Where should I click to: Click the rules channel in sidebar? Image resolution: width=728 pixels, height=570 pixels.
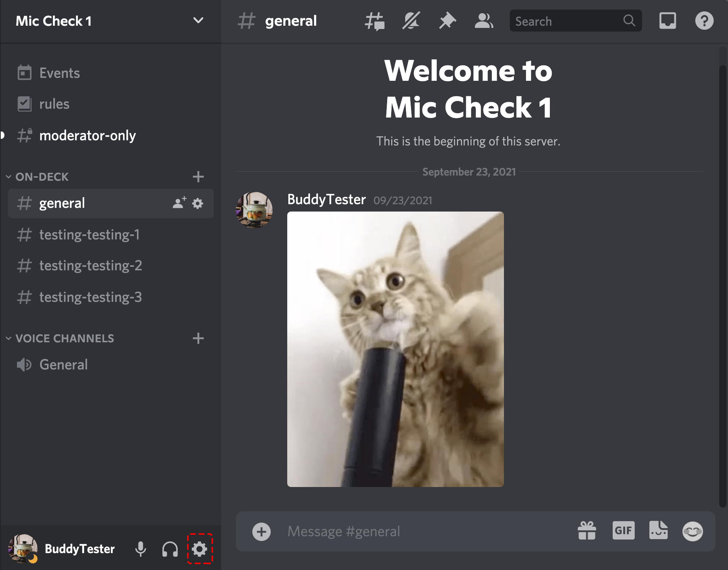[54, 103]
